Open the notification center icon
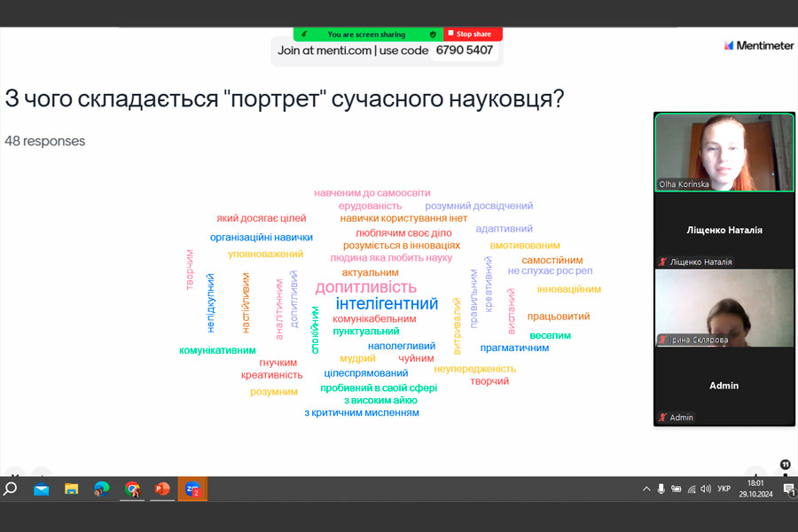798x532 pixels. coord(788,489)
